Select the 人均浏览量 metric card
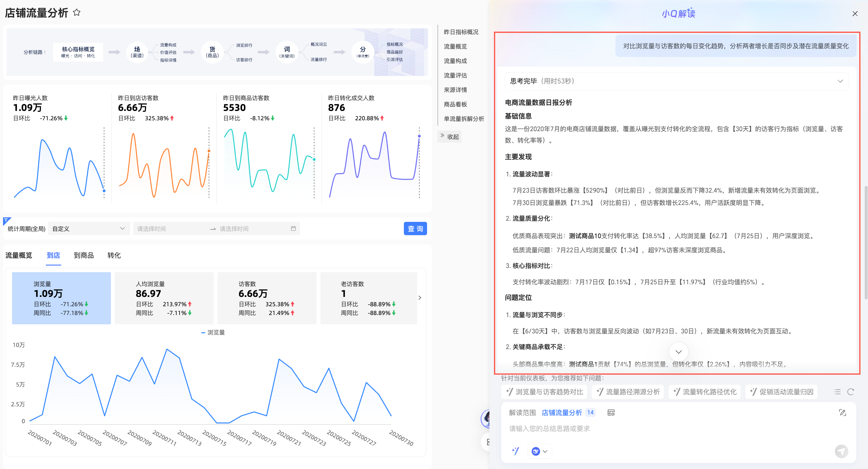Image resolution: width=868 pixels, height=469 pixels. (x=164, y=298)
